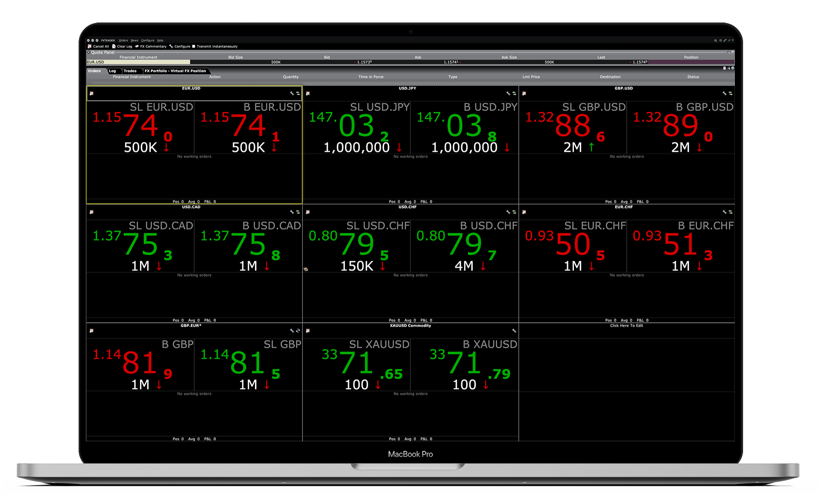Click the Click Here To Edit panel
This screenshot has height=504, width=818.
coord(626,326)
